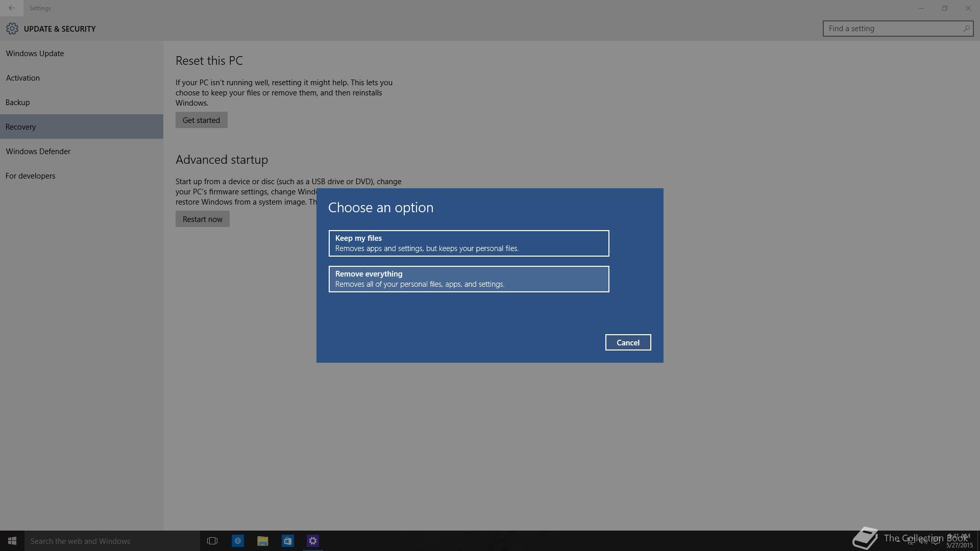This screenshot has width=980, height=551.
Task: Choose the Remove everything option
Action: tap(469, 279)
